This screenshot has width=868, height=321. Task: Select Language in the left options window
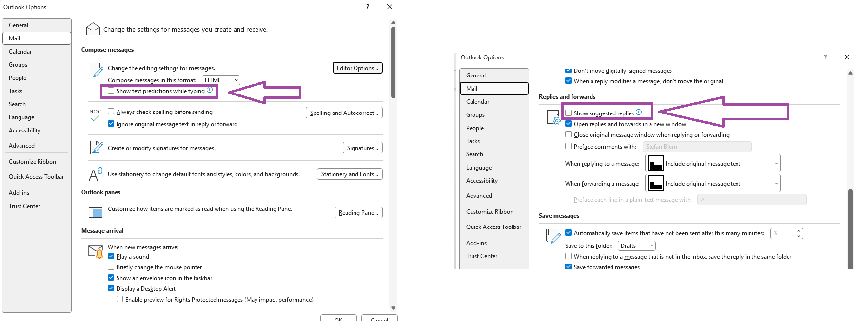37,117
